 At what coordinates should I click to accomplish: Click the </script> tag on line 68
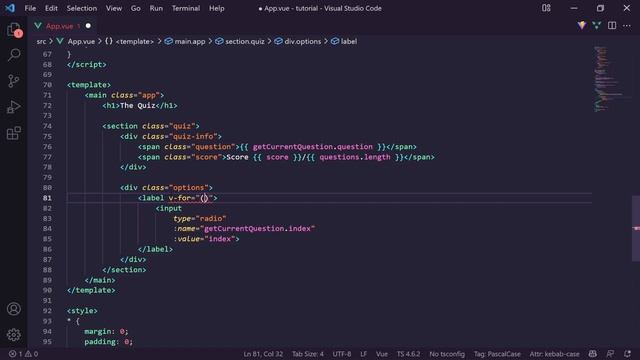87,64
